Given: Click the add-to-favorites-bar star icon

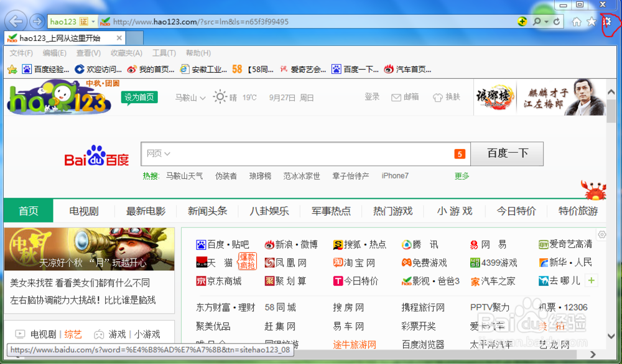Looking at the screenshot, I should point(12,70).
